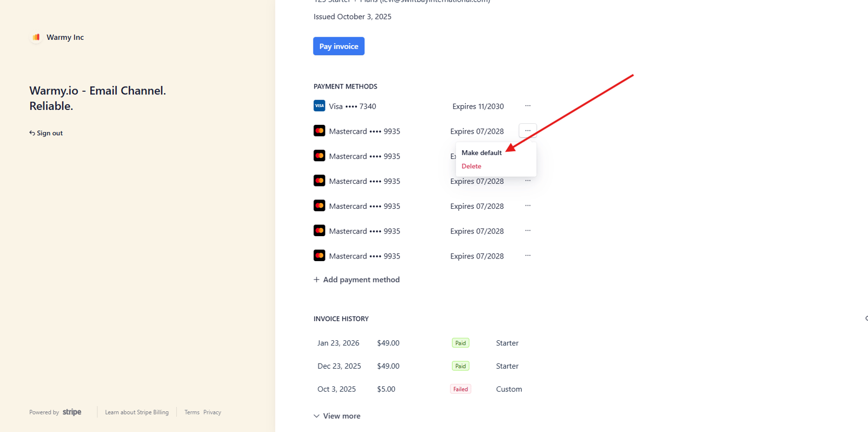Add a new payment method
Screen dimensions: 868x432
point(357,280)
